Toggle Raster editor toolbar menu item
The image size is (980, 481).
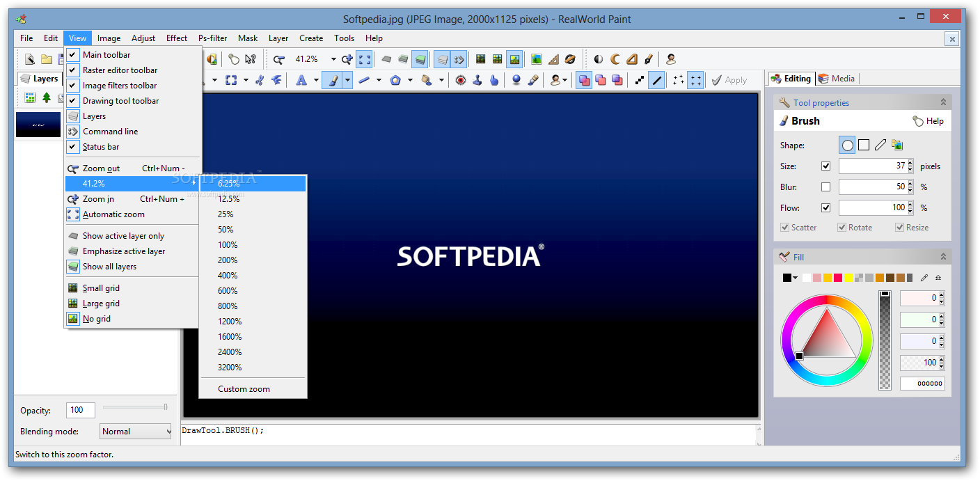pos(133,70)
